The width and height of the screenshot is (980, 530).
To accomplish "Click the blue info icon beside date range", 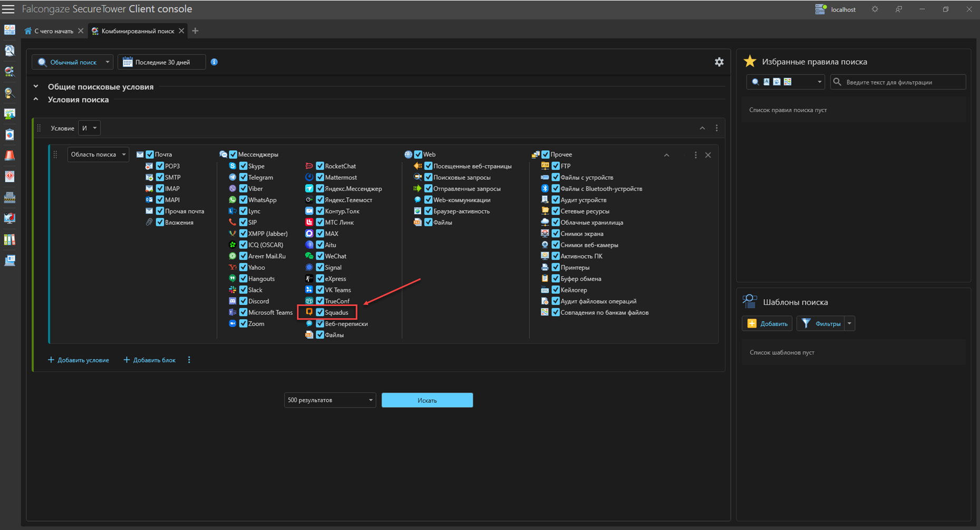I will (x=214, y=62).
